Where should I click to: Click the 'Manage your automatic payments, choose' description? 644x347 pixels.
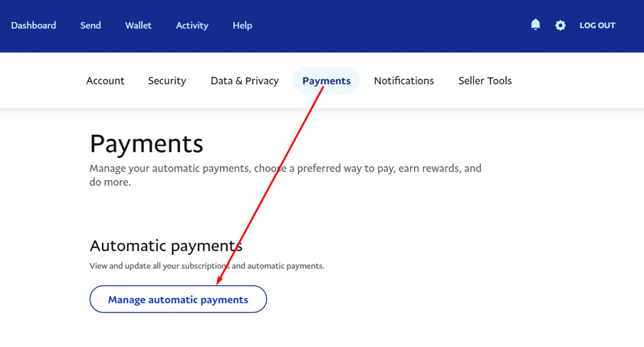[x=286, y=175]
